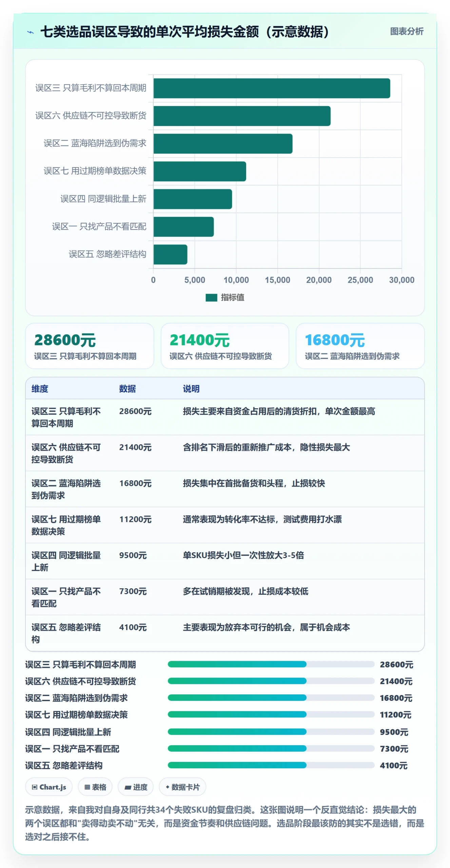The image size is (450, 868).
Task: Click the 说明 table column header
Action: 191,389
